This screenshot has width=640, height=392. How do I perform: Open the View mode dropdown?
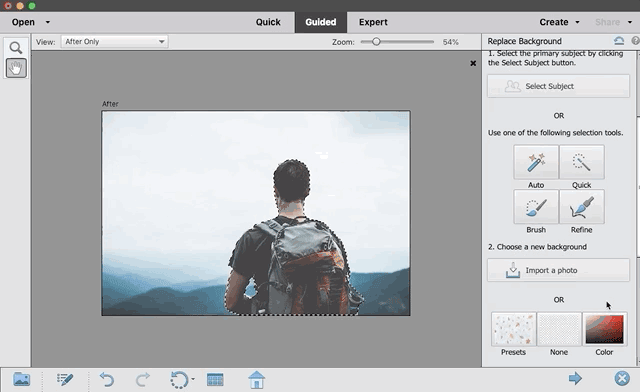[x=114, y=42]
